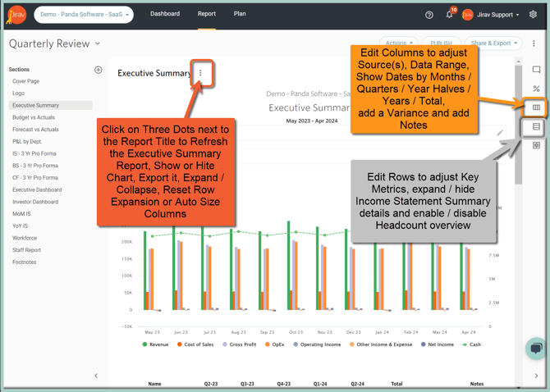This screenshot has height=392, width=550.
Task: Go to the Dashboard tab
Action: click(x=165, y=14)
